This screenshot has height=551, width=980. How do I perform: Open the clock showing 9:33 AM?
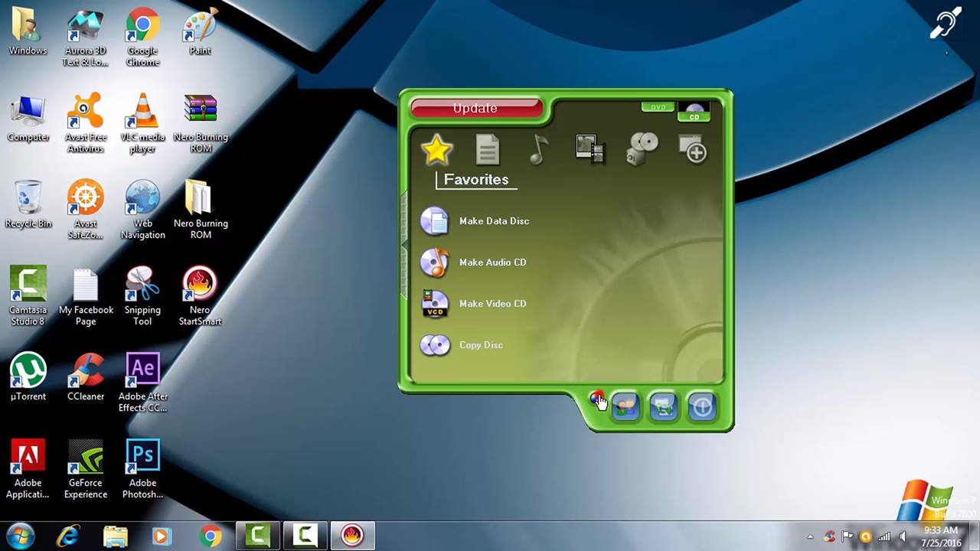coord(942,536)
